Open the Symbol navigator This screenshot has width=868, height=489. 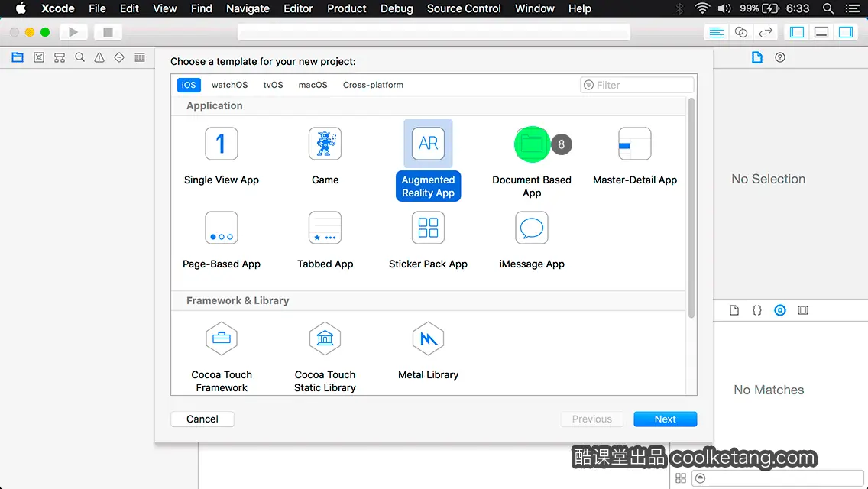[60, 57]
